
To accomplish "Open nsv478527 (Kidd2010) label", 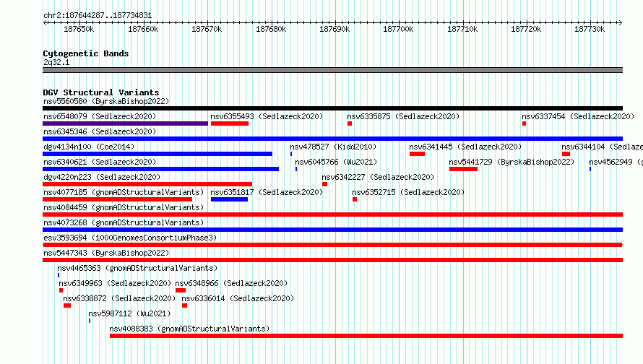I will [x=333, y=147].
